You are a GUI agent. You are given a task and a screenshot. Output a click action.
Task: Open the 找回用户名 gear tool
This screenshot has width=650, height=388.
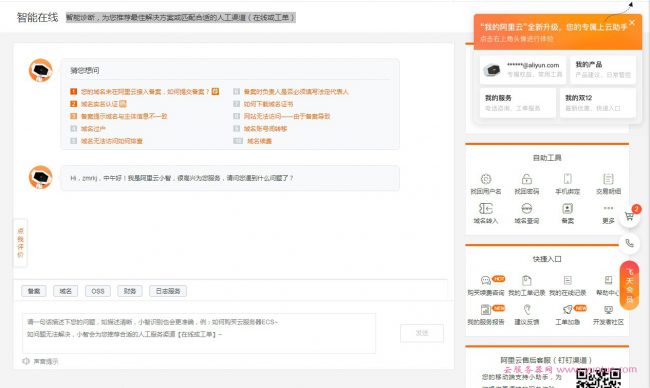486,184
